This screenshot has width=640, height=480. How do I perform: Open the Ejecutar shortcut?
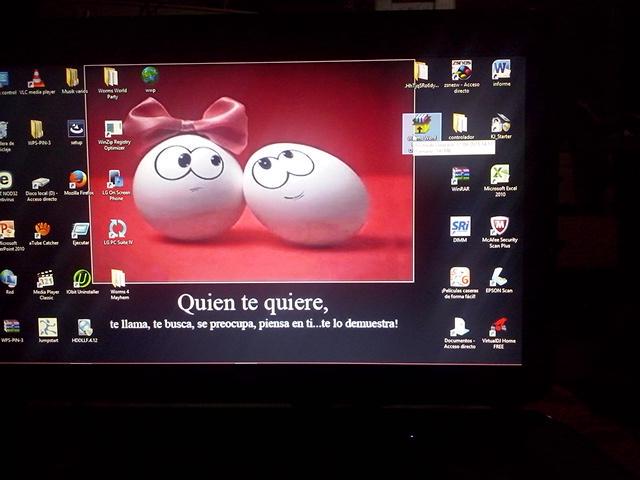click(80, 234)
